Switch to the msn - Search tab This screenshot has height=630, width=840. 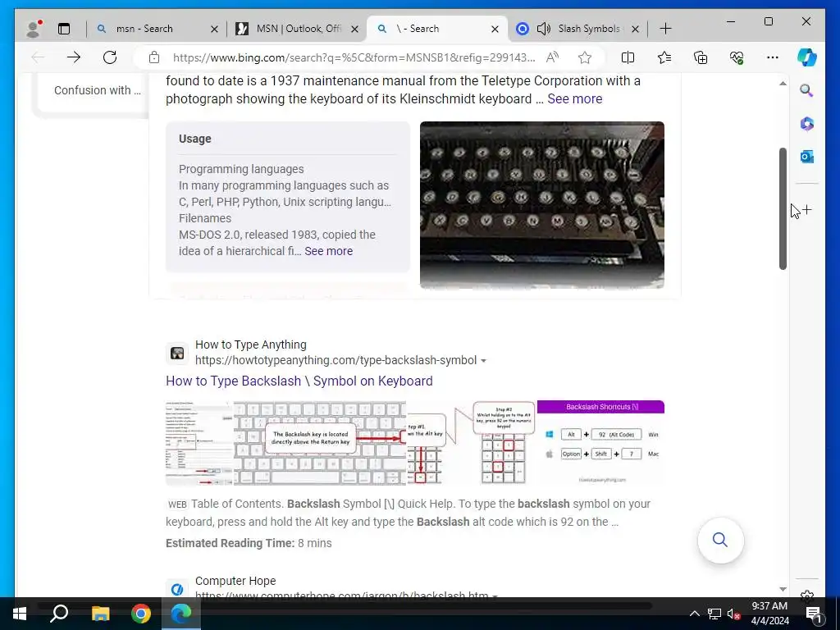[x=144, y=29]
